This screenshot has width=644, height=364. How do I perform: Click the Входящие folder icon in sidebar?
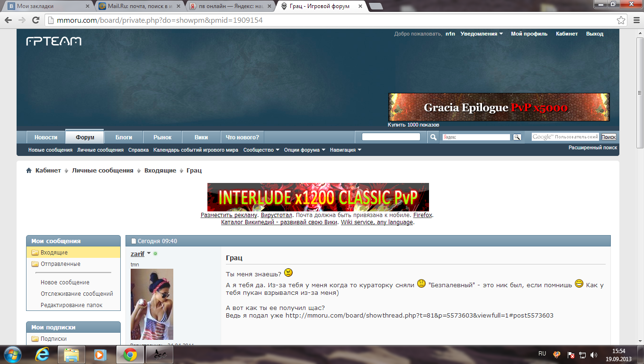coord(35,253)
